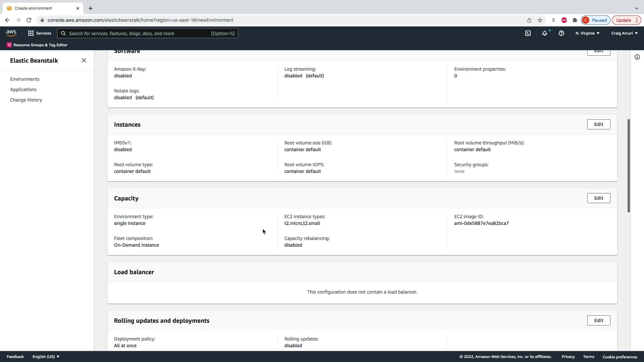This screenshot has width=644, height=362.
Task: Click the page vertical scrollbar thumb
Action: pyautogui.click(x=629, y=166)
